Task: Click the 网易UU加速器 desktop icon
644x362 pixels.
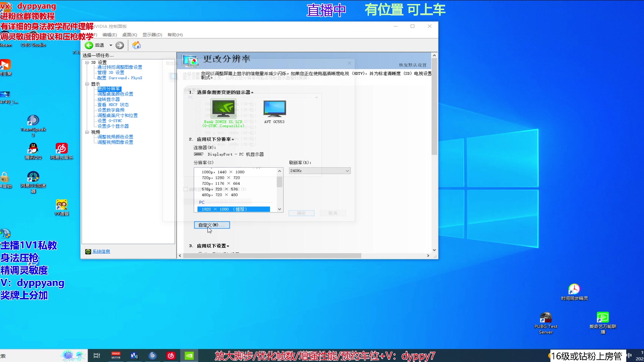Action: point(33,182)
